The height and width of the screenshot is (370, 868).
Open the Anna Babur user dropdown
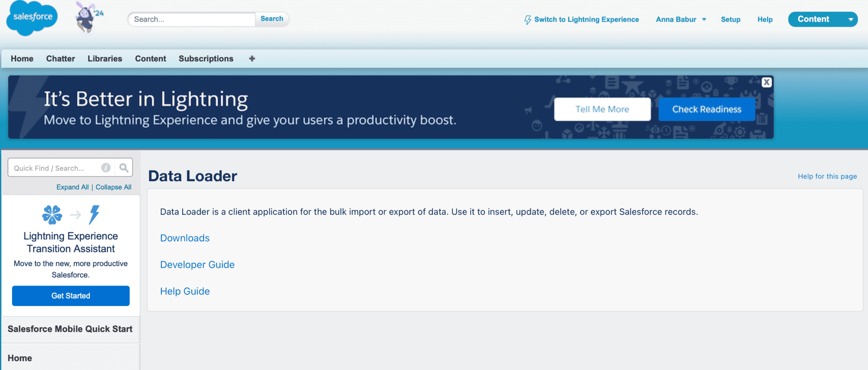pos(681,20)
